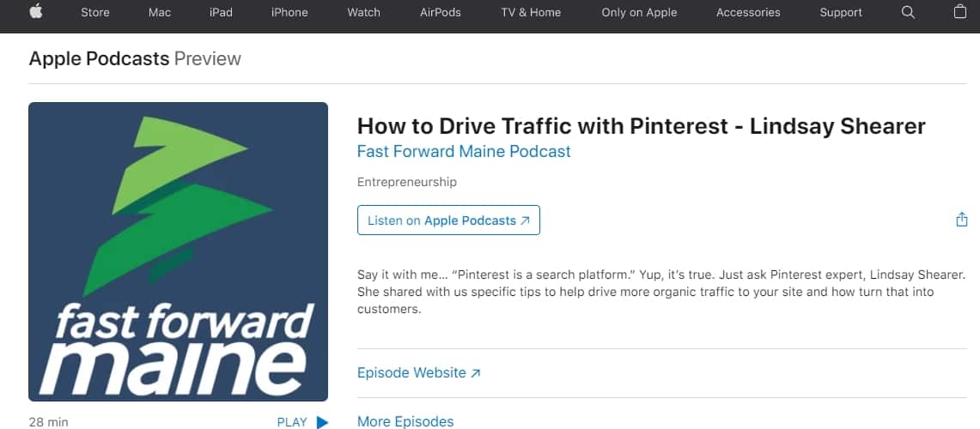
Task: Open the AirPods menu item
Action: [441, 12]
